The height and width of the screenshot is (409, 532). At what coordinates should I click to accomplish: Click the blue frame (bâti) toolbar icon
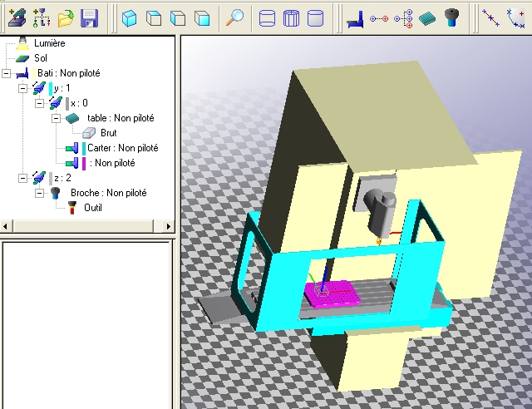pos(355,18)
